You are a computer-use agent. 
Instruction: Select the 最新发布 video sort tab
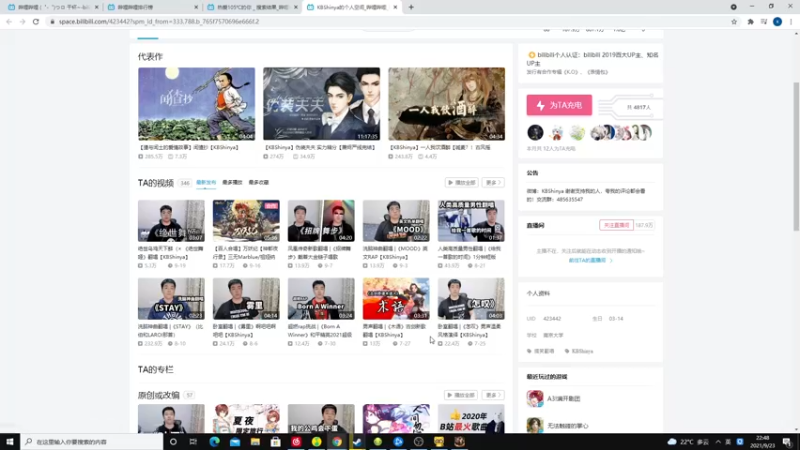pyautogui.click(x=206, y=183)
